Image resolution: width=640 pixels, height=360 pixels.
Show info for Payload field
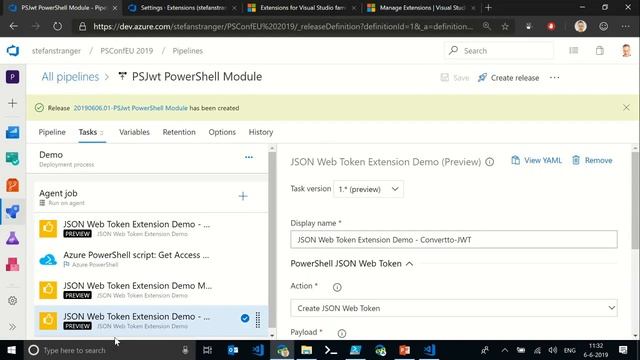pos(342,333)
